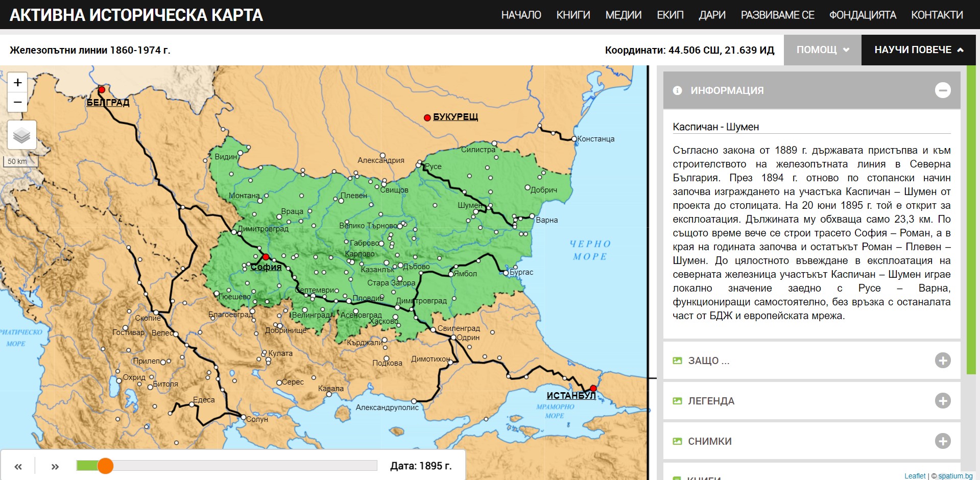Open the КНИГИ menu item
Screen dimensions: 980x480
573,15
